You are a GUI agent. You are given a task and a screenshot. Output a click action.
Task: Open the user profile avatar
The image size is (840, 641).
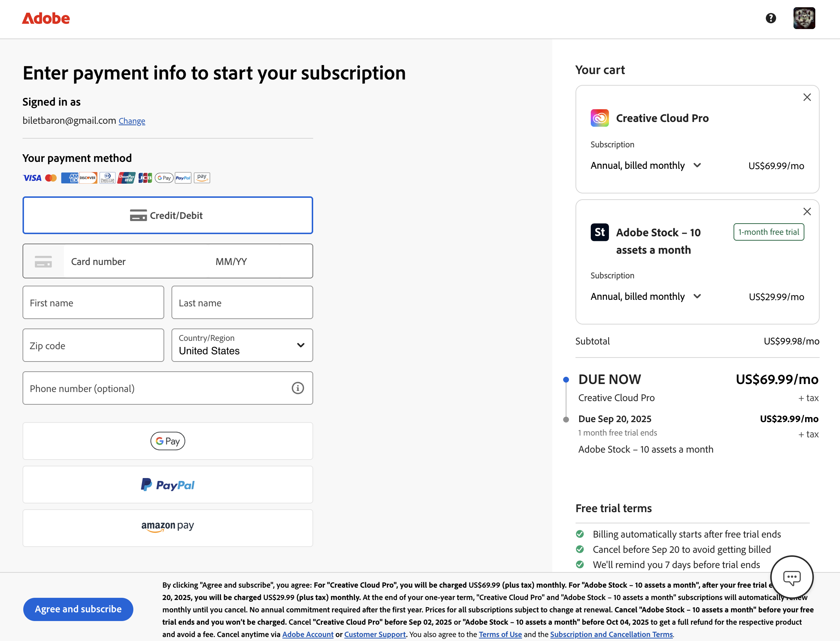[x=804, y=18]
